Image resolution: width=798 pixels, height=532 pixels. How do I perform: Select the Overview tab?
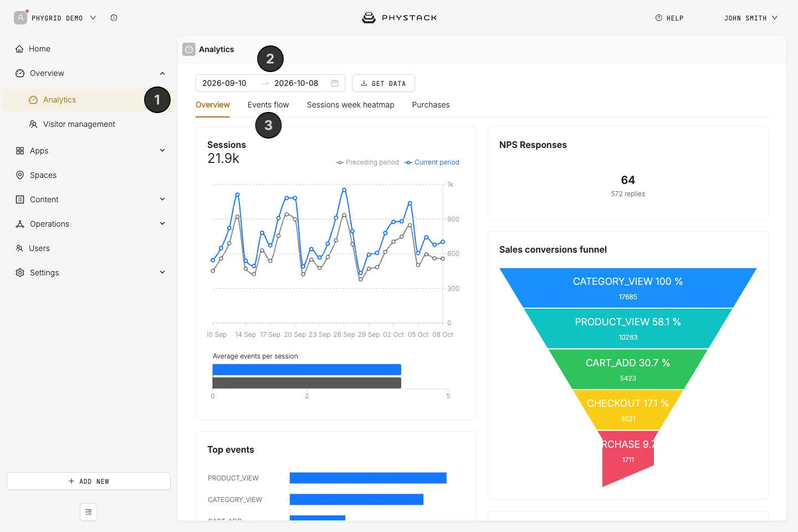tap(213, 105)
